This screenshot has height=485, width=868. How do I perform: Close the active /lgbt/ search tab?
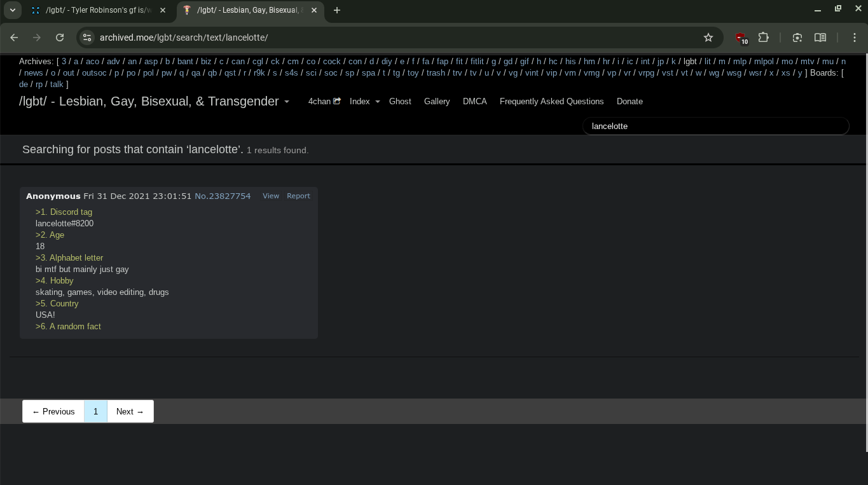coord(314,10)
